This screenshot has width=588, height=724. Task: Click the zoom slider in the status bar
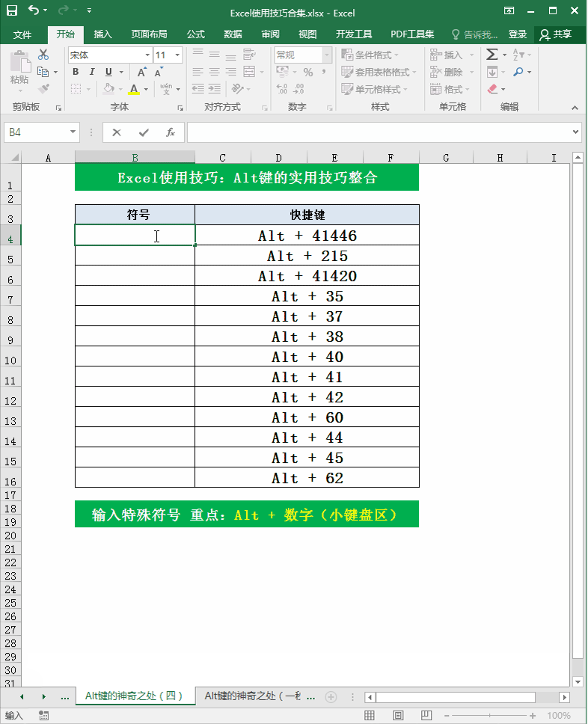pos(489,716)
